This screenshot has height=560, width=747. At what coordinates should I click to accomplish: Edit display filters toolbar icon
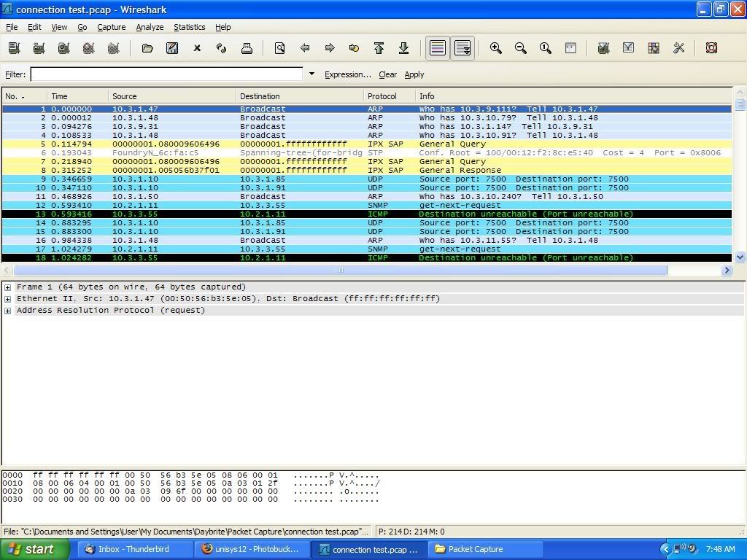coord(628,48)
